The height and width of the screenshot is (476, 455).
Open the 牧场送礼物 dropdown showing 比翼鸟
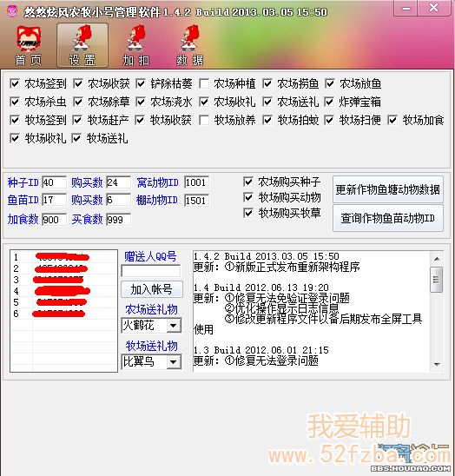pyautogui.click(x=151, y=361)
